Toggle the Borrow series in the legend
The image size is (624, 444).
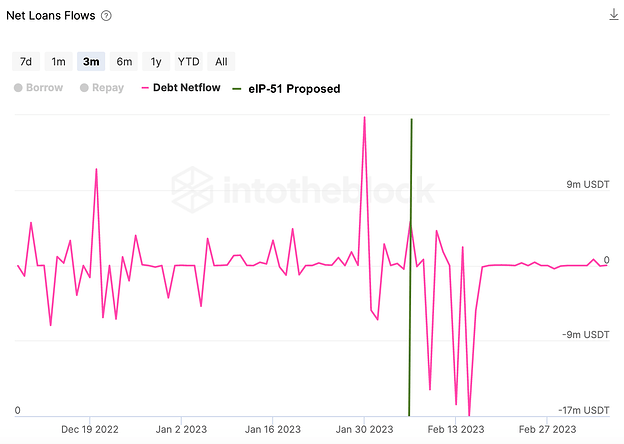pos(38,88)
